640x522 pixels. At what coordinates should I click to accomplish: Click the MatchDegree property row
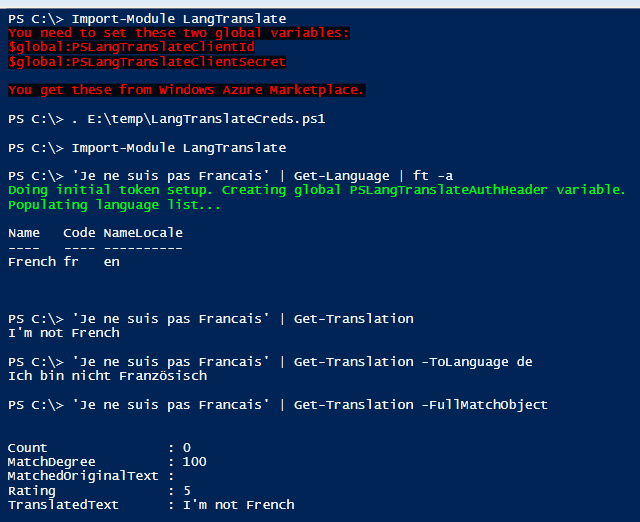click(x=99, y=462)
